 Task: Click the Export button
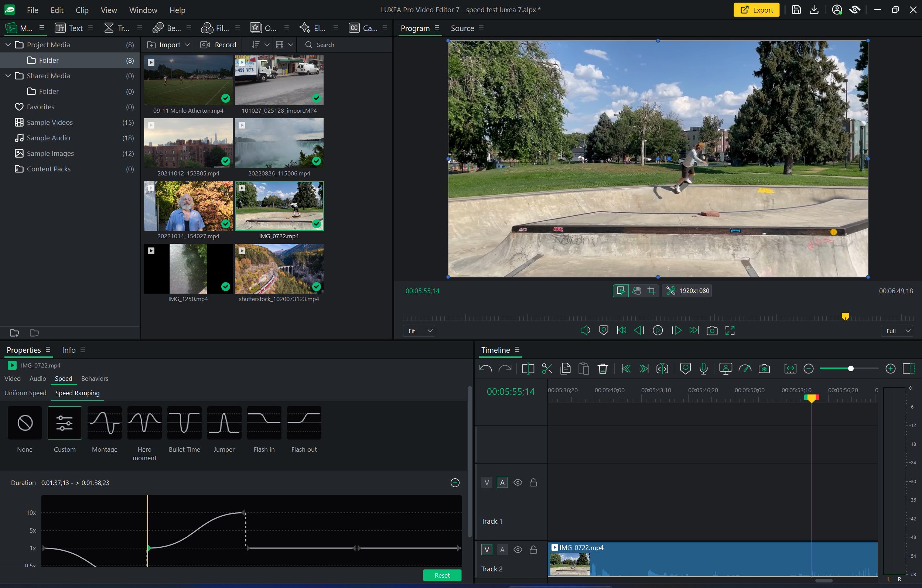click(x=756, y=10)
